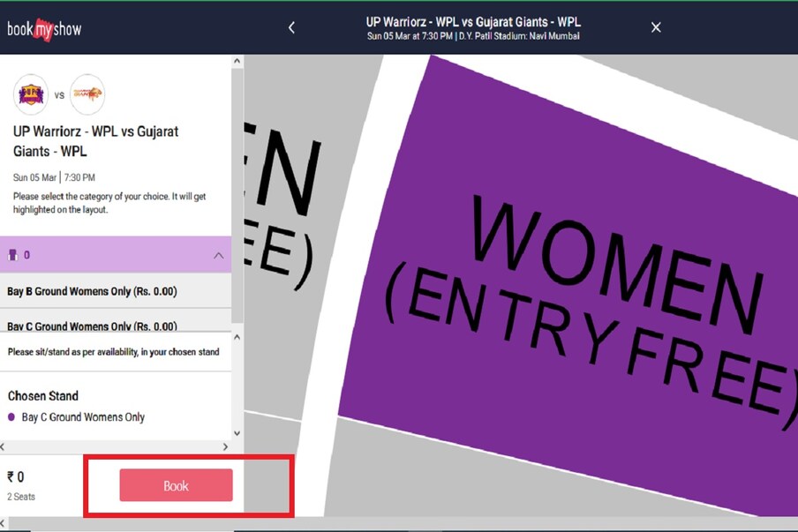Viewport: 798px width, 532px height.
Task: Click the ₹ 0 total price
Action: click(x=16, y=477)
